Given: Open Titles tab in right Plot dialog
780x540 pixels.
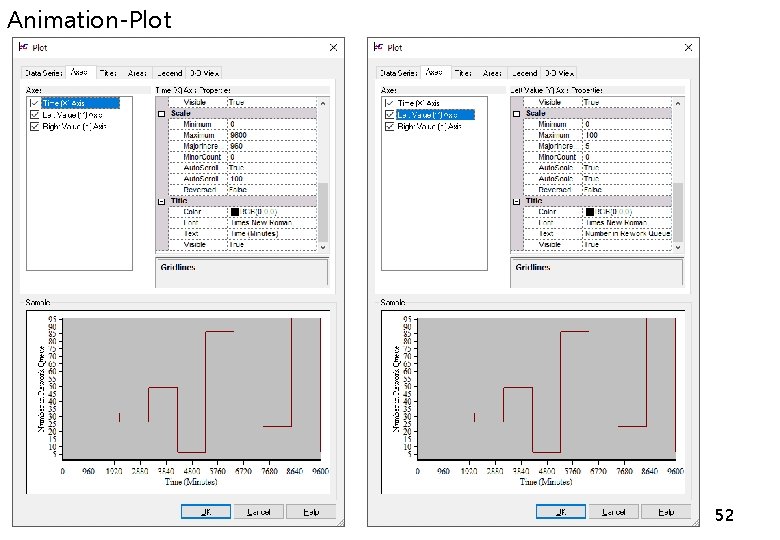Looking at the screenshot, I should click(x=463, y=73).
